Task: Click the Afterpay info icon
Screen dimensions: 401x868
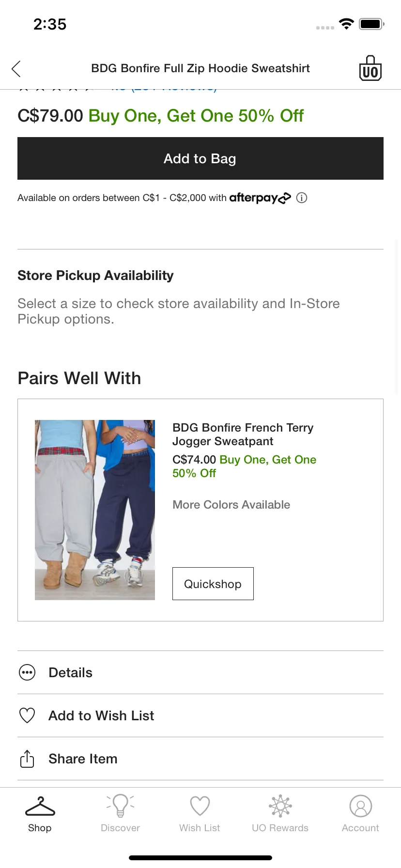Action: tap(302, 198)
